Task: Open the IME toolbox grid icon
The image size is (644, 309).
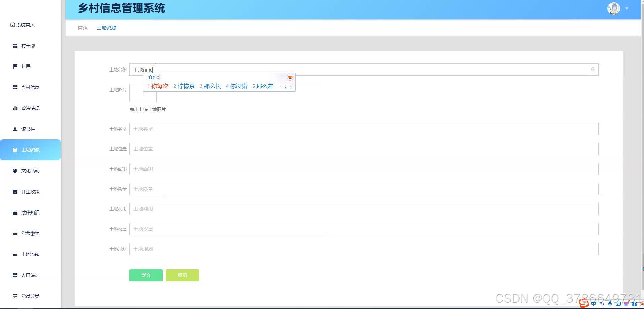Action: click(634, 304)
